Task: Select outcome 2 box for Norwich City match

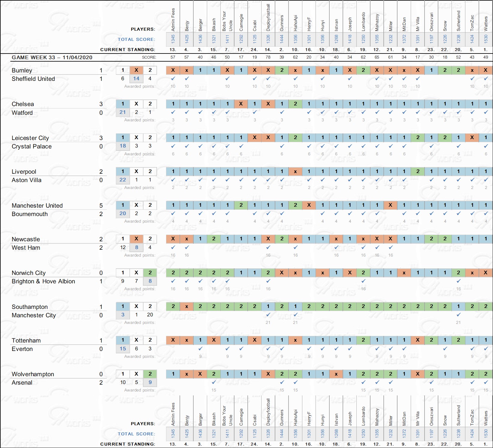Action: coord(150,273)
